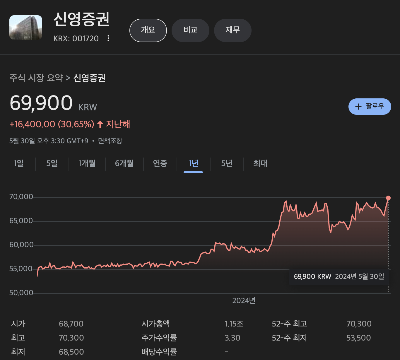
Task: Click the 신영증권 company thumbnail image
Action: click(26, 28)
